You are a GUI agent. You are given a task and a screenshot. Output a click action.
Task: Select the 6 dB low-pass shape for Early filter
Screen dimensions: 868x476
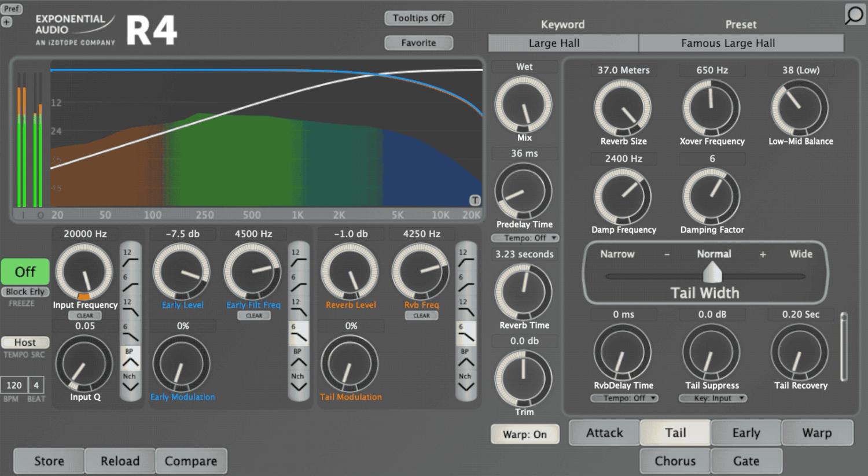point(299,333)
